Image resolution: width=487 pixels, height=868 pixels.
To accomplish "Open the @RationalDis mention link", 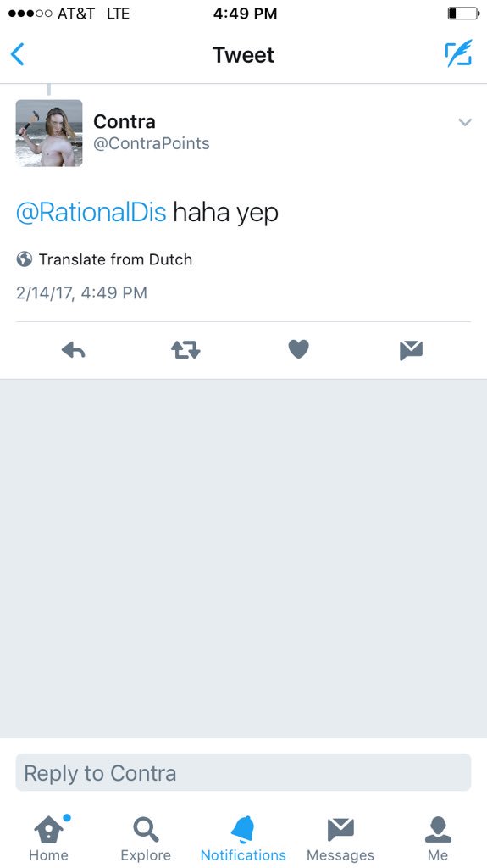I will coord(91,213).
